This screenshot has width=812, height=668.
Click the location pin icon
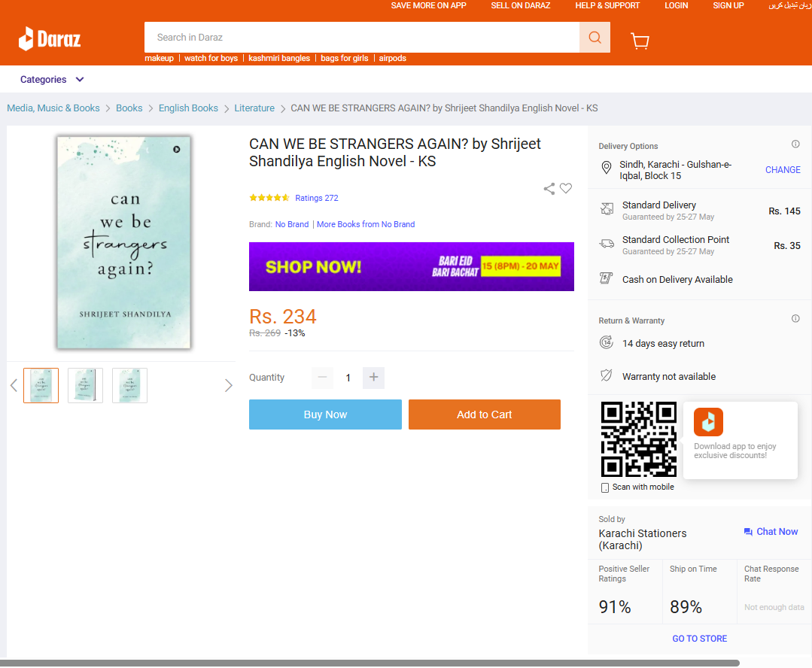click(x=606, y=168)
